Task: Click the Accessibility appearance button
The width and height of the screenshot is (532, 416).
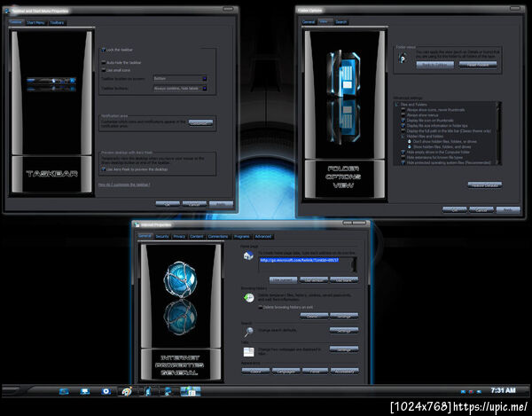Action: pyautogui.click(x=344, y=372)
